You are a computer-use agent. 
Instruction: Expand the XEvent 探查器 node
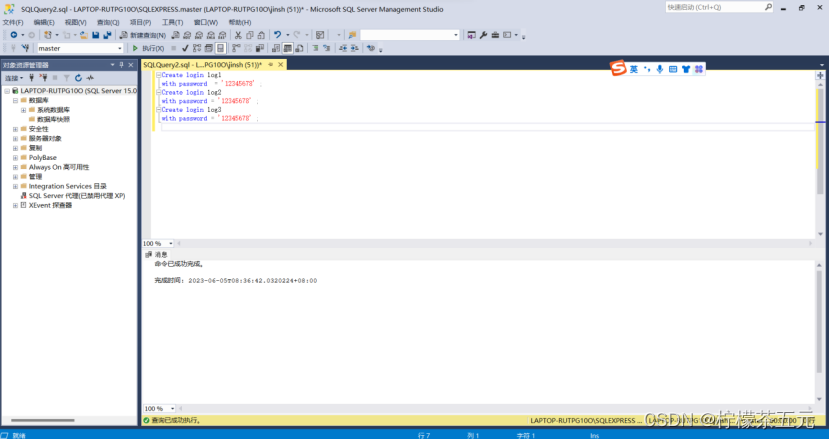(x=15, y=205)
